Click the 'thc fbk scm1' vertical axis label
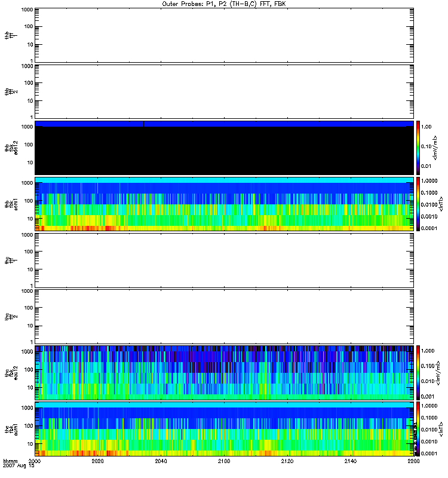 click(11, 429)
